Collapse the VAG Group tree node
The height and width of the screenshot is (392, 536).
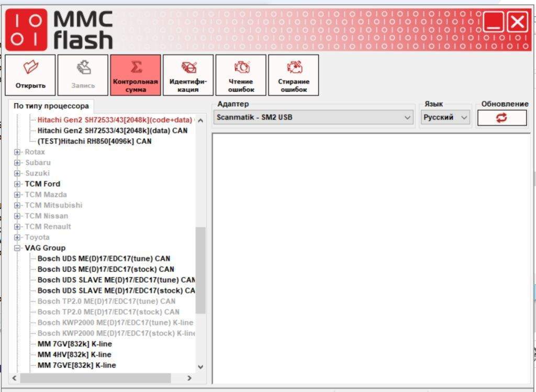pyautogui.click(x=17, y=248)
